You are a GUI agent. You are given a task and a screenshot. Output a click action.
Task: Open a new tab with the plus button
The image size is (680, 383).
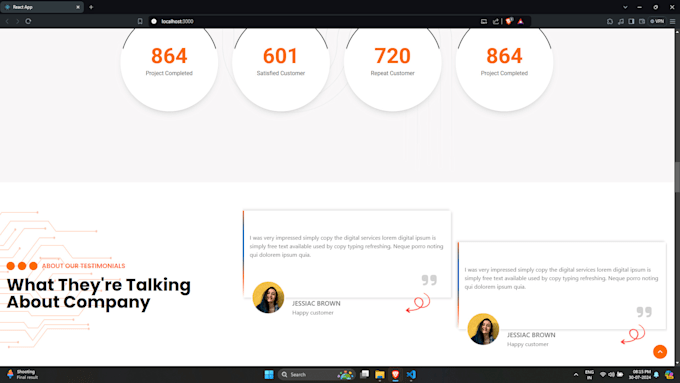coord(91,7)
